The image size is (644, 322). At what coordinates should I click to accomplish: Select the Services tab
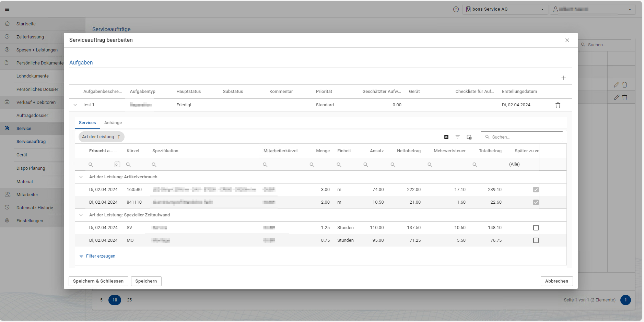tap(87, 123)
